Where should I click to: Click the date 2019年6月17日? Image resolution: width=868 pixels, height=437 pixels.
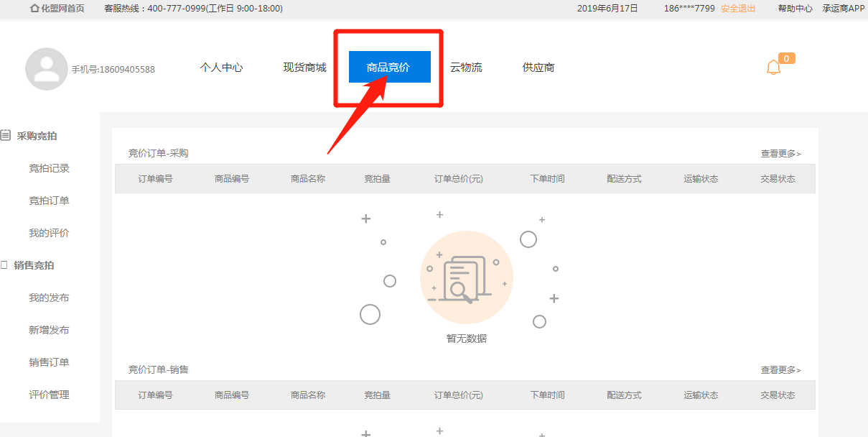pos(608,9)
